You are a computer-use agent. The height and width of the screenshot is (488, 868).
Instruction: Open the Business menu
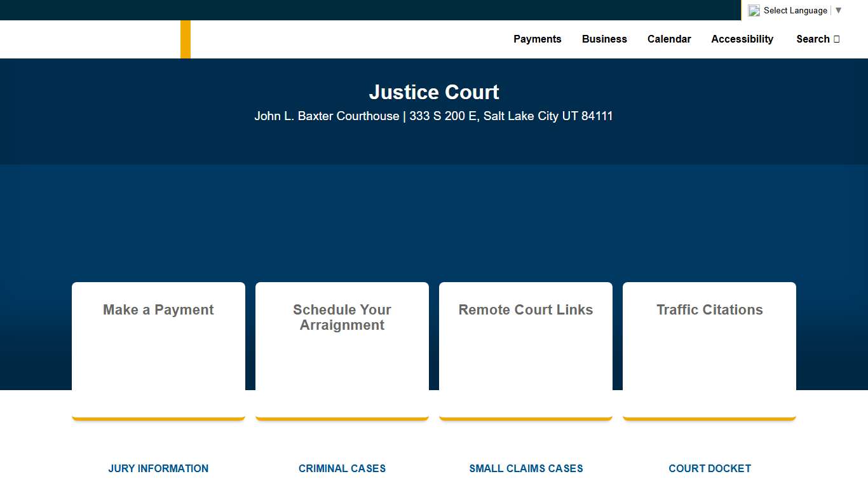pyautogui.click(x=604, y=39)
